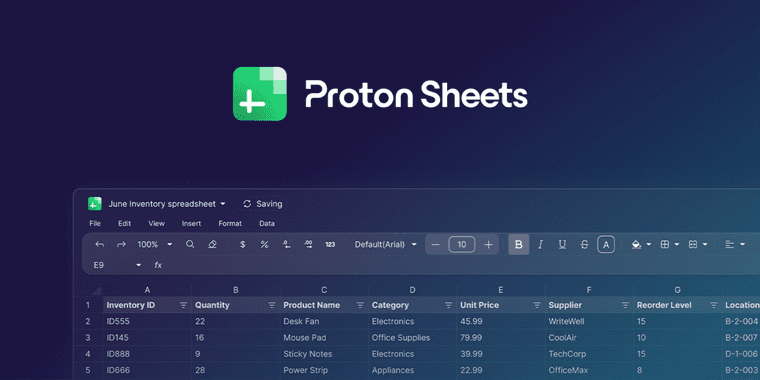Open the E9 cell reference dropdown
This screenshot has height=380, width=760.
[x=139, y=265]
